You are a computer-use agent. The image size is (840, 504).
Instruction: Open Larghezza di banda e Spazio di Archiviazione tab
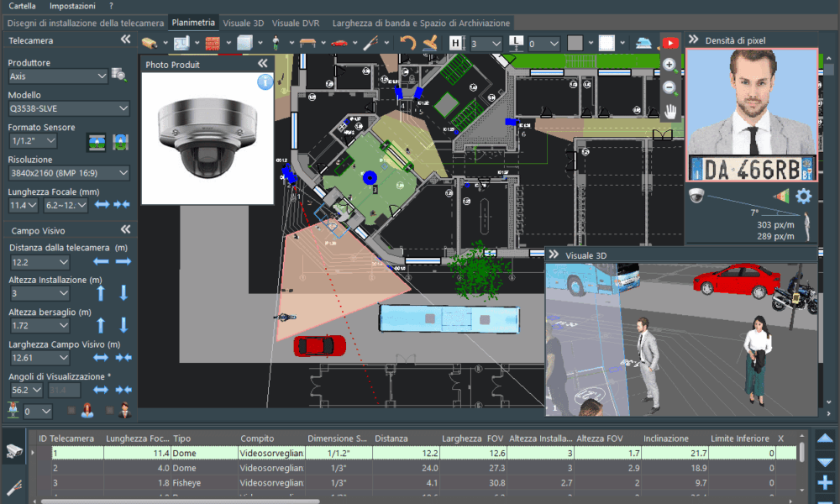[421, 23]
